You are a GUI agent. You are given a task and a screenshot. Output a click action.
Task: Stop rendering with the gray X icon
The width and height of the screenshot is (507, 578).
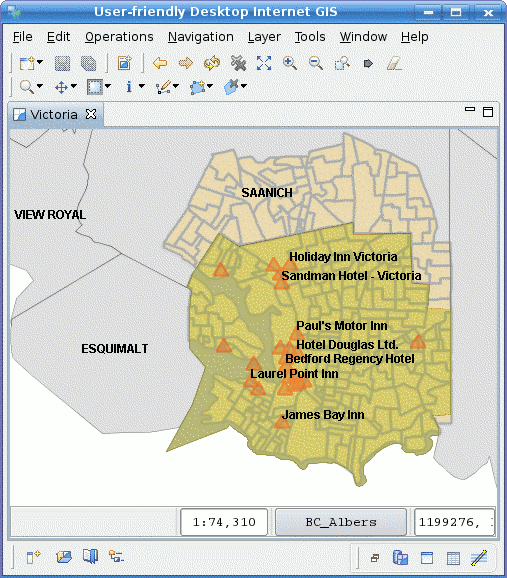coord(238,63)
